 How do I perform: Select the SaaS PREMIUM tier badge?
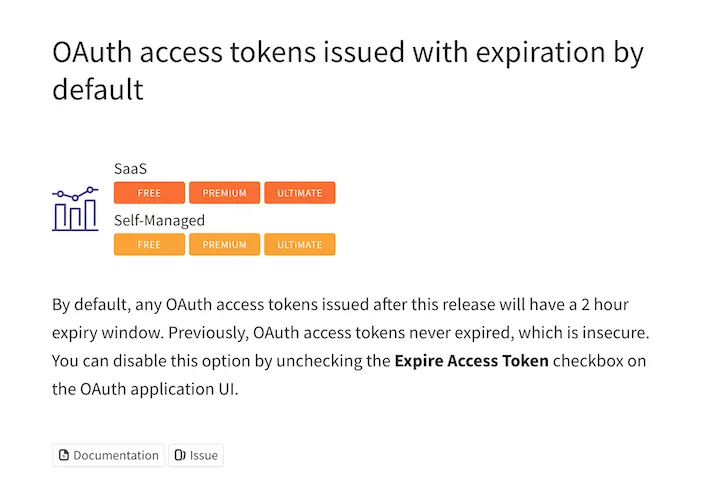pyautogui.click(x=225, y=193)
